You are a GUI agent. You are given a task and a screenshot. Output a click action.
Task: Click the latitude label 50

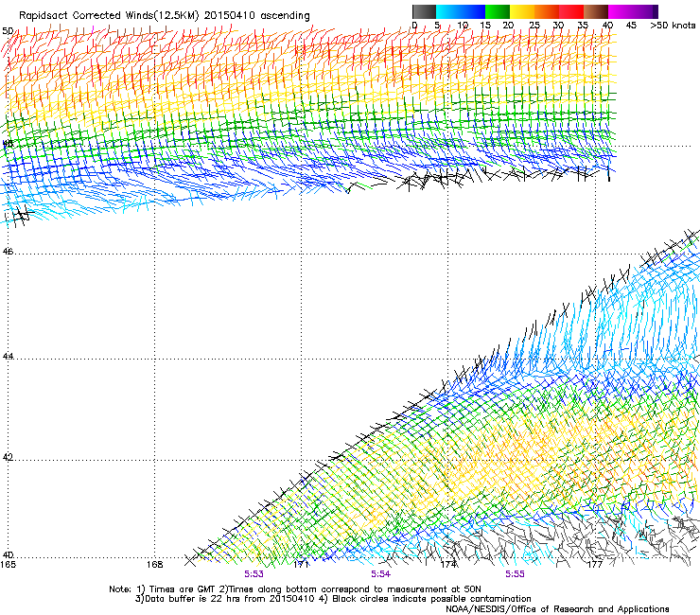click(8, 31)
